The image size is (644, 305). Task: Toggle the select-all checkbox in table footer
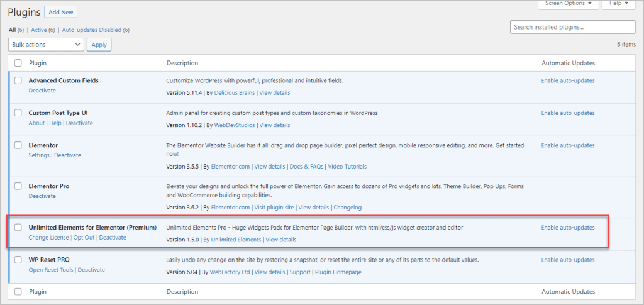(x=18, y=291)
